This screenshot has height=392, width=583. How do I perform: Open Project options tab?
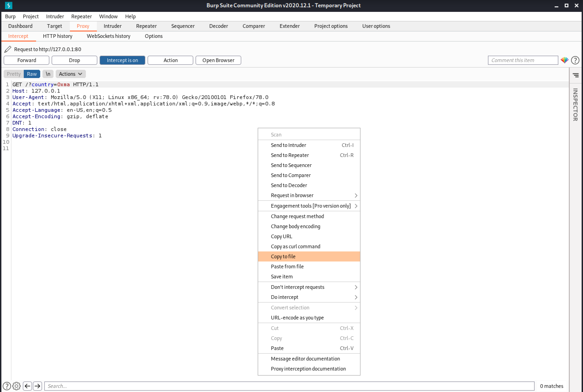tap(331, 26)
